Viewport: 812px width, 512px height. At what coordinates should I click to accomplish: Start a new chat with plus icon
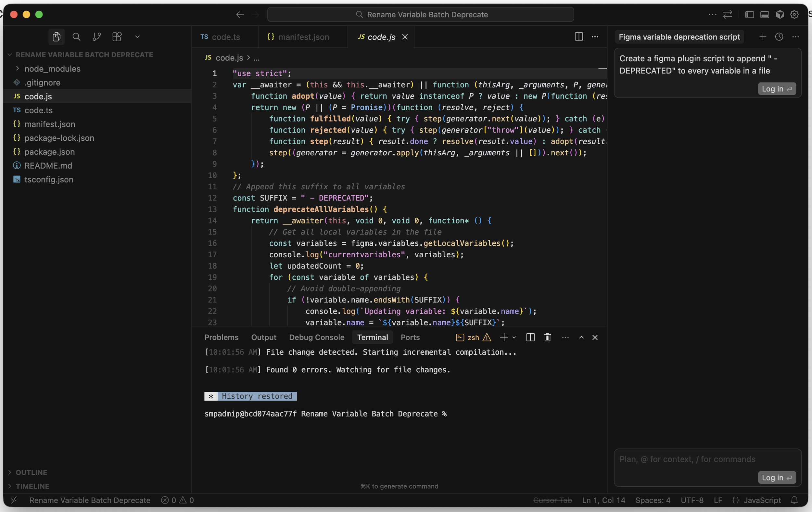[762, 37]
